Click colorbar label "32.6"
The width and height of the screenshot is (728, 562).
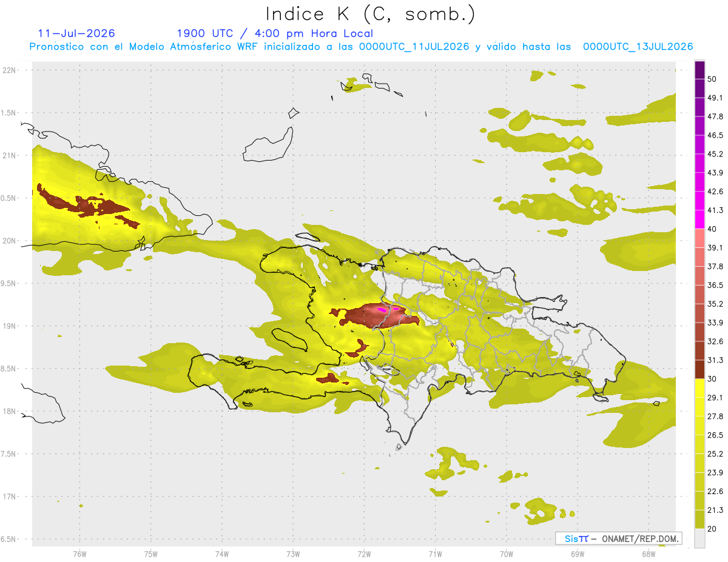[x=716, y=341]
